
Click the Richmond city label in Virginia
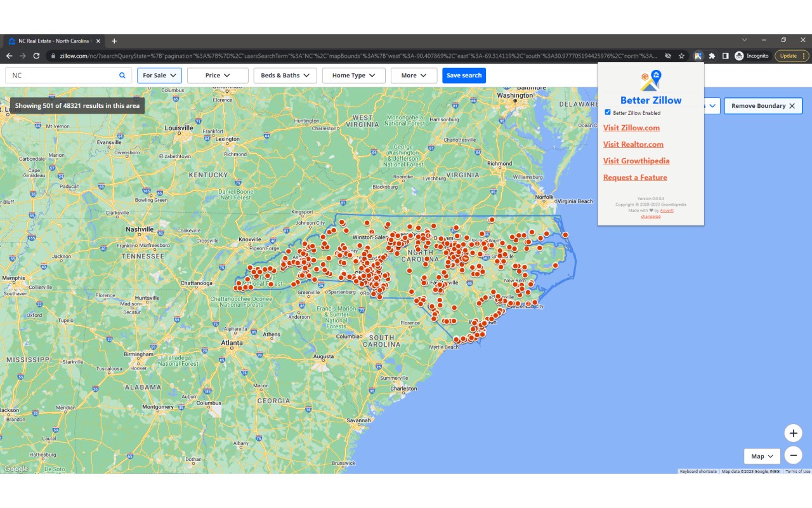coord(499,163)
